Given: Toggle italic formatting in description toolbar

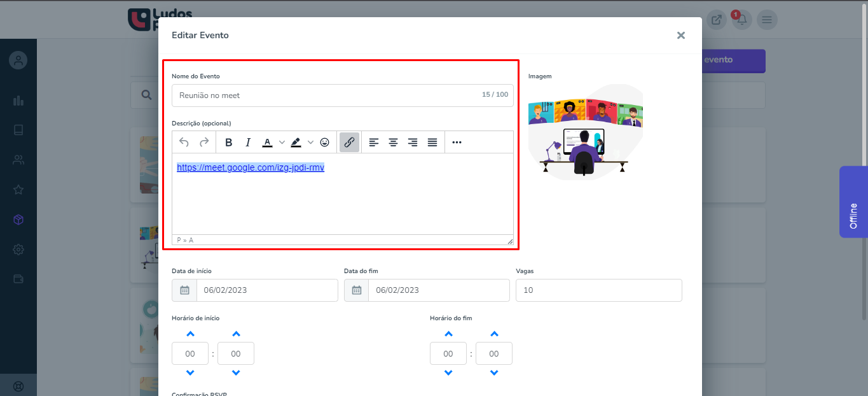Looking at the screenshot, I should pos(249,142).
